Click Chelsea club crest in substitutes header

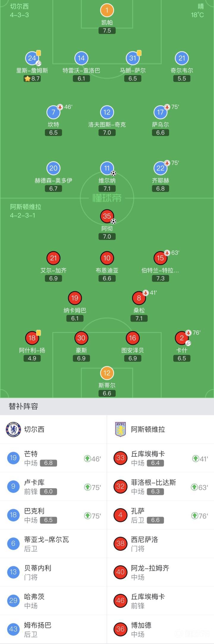point(13,429)
